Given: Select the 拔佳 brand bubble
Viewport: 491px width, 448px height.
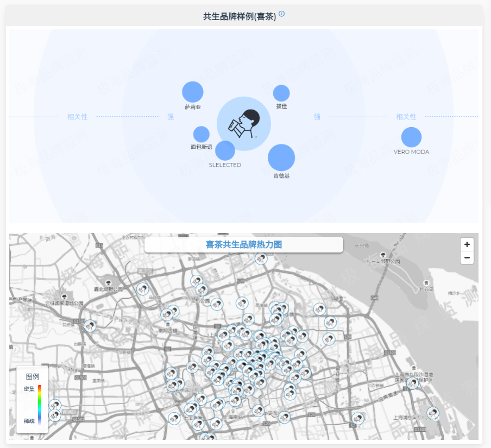Looking at the screenshot, I should (281, 93).
